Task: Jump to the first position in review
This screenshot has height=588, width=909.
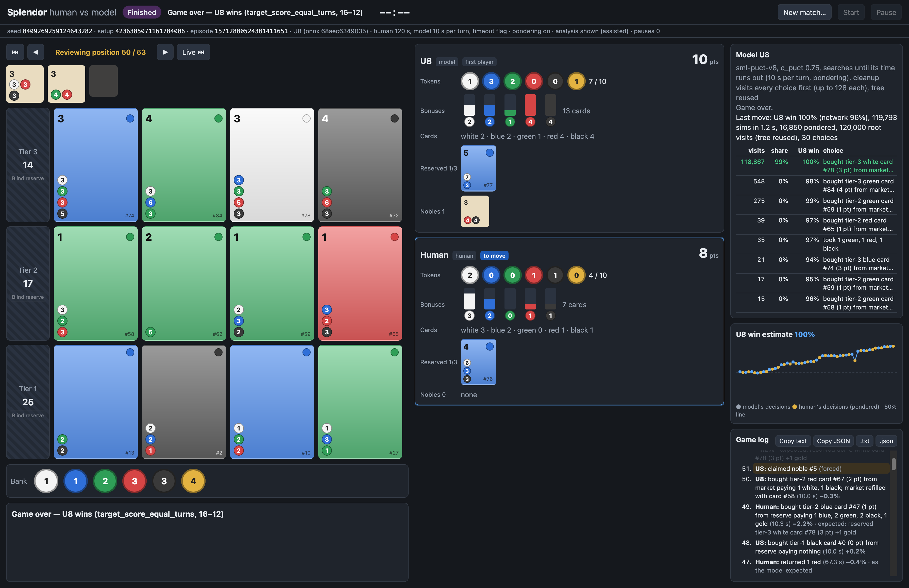Action: [x=15, y=52]
